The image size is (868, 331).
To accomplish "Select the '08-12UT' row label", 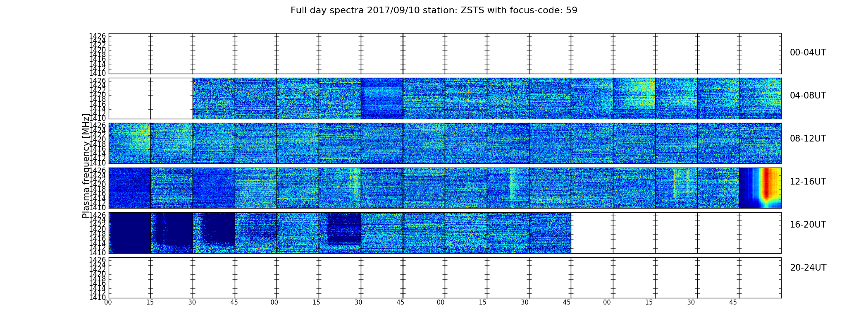I will (808, 139).
